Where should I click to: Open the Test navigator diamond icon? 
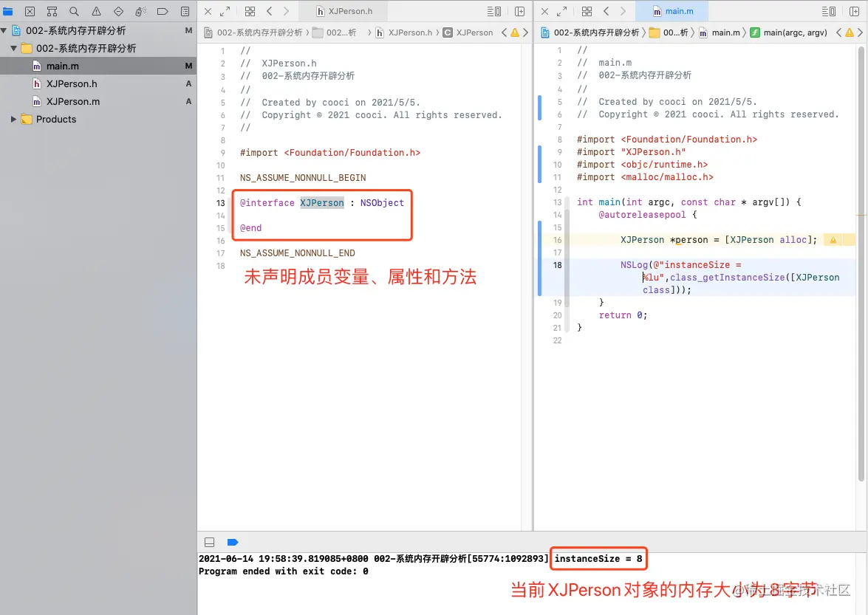118,11
